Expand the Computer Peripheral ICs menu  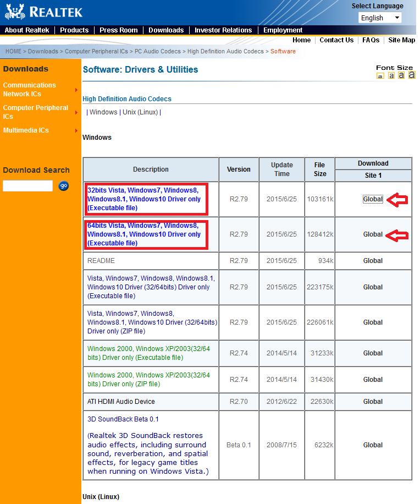point(76,112)
